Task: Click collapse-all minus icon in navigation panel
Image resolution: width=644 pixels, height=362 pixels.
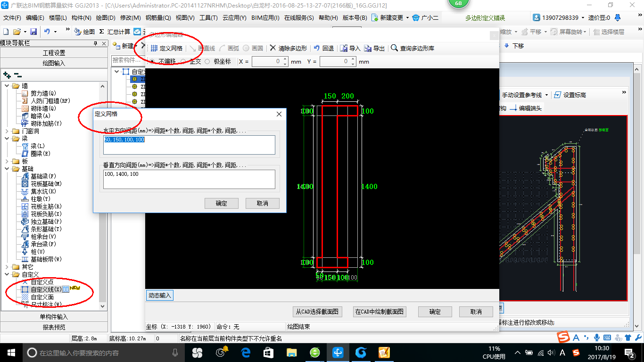Action: coord(17,74)
